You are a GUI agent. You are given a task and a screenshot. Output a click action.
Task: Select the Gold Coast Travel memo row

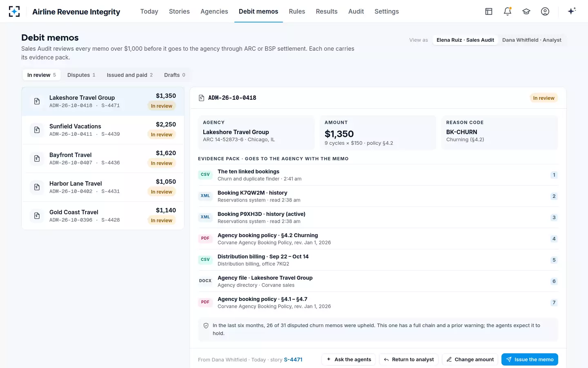[x=103, y=215]
